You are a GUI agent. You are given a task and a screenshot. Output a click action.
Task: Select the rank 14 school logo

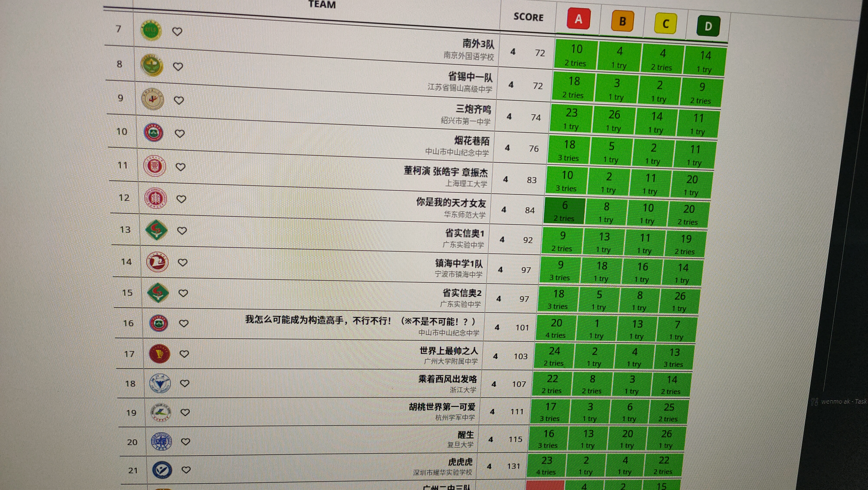click(x=157, y=262)
